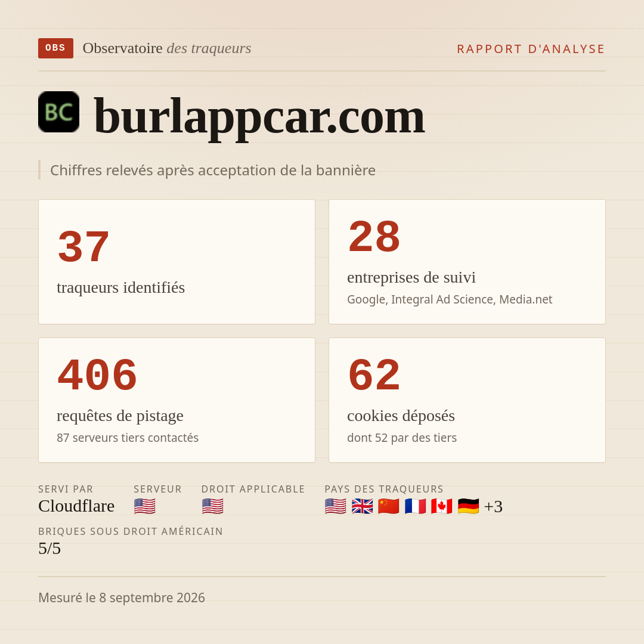644x644 pixels.
Task: Click the Pays des traqueurs label
Action: [384, 489]
